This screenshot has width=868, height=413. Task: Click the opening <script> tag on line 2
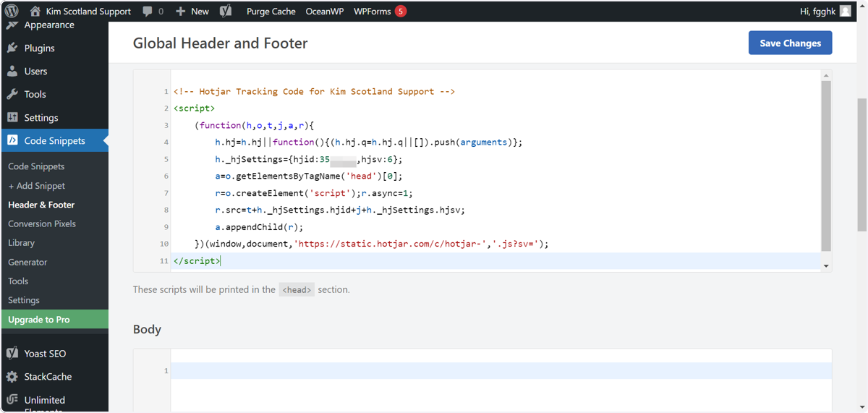[194, 108]
